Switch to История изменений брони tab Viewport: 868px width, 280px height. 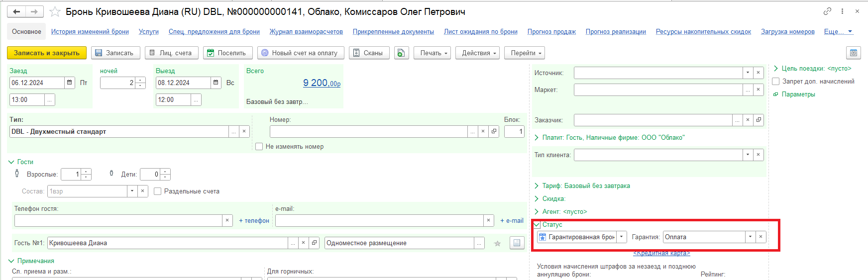click(90, 31)
